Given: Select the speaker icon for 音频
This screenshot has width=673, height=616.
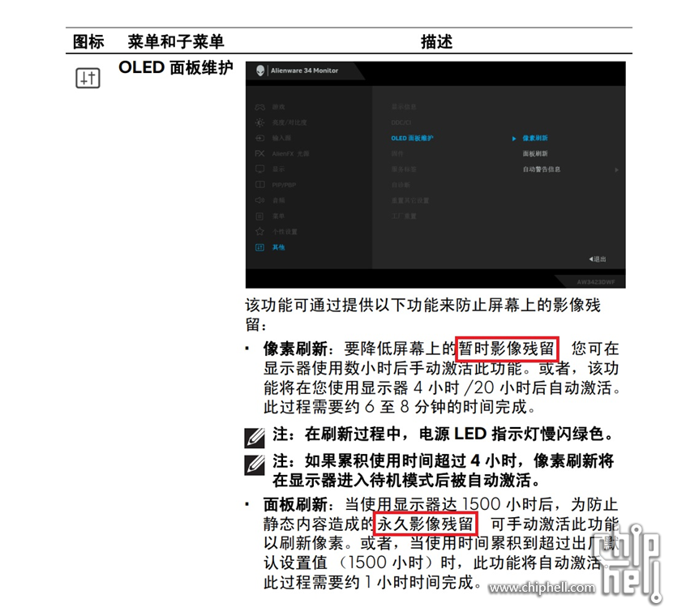Looking at the screenshot, I should [x=259, y=200].
